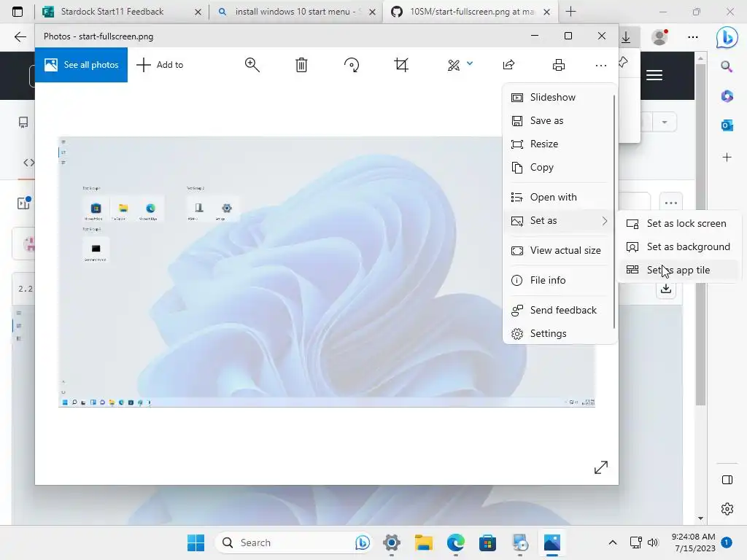Screen dimensions: 747x560
Task: Click the browser back arrow
Action: click(x=20, y=36)
